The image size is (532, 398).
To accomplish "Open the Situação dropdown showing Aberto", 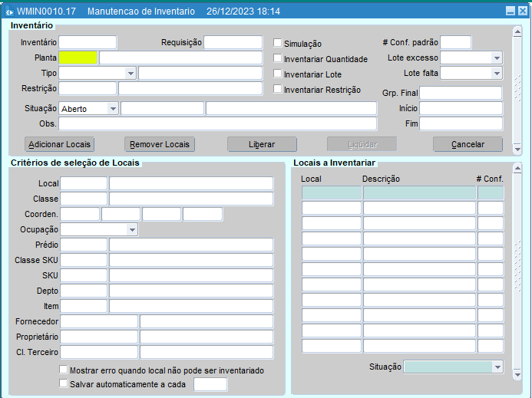I will (x=113, y=109).
